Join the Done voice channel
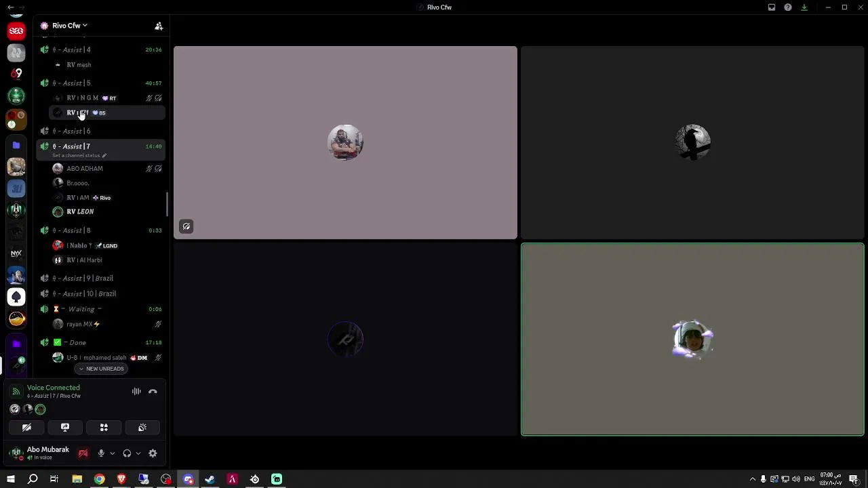The height and width of the screenshot is (488, 868). click(100, 342)
